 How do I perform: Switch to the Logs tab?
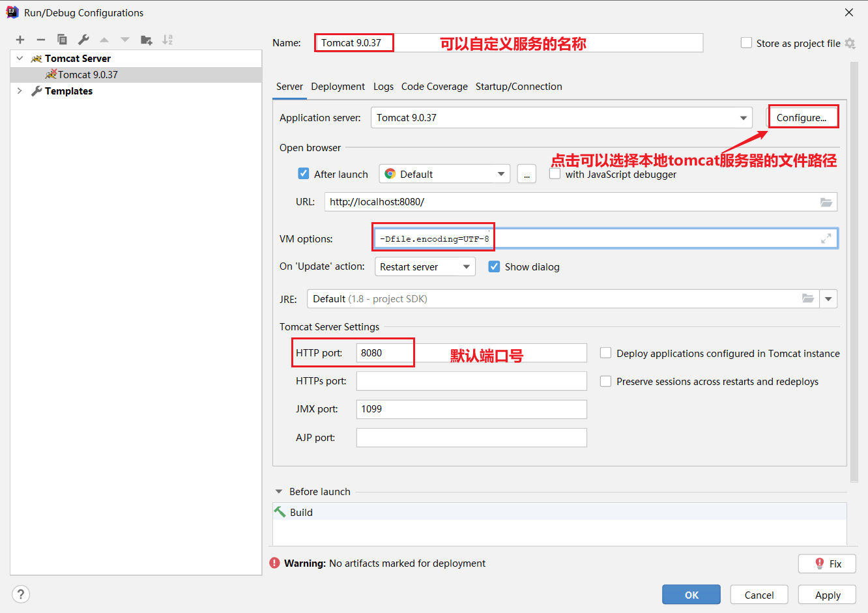383,87
